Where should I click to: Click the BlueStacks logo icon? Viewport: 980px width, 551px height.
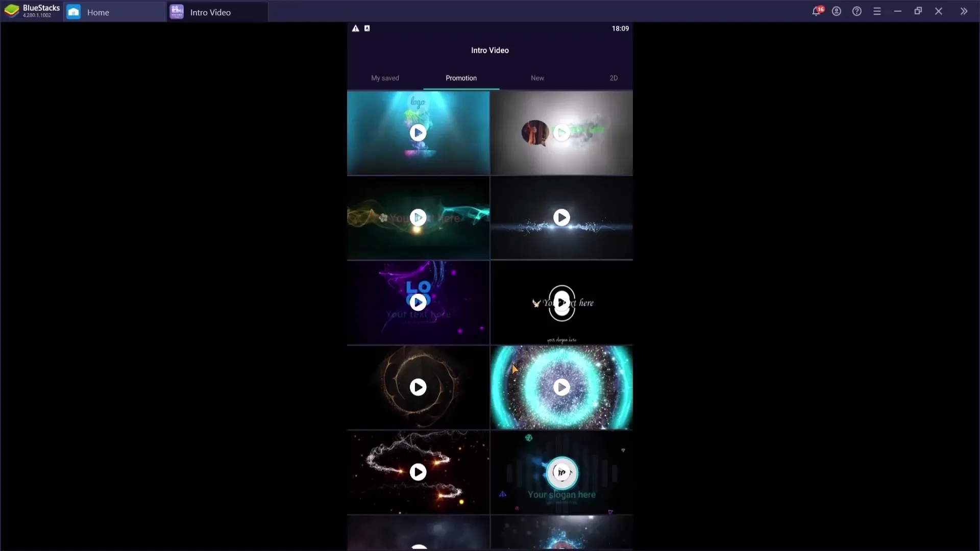(x=11, y=11)
